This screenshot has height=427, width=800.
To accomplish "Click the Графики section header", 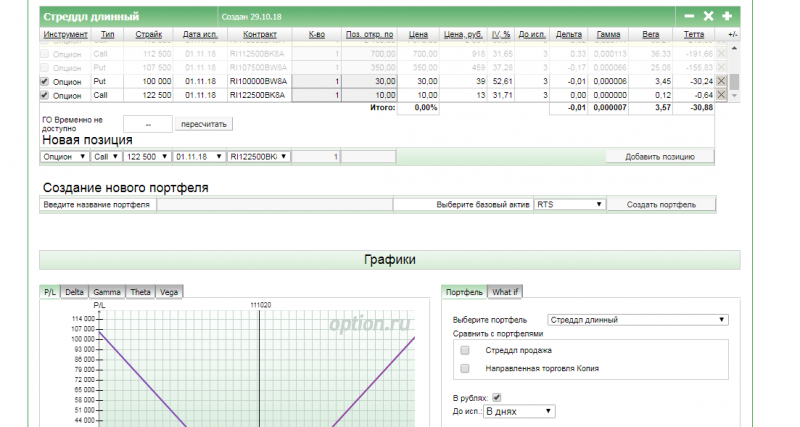I will (x=390, y=260).
